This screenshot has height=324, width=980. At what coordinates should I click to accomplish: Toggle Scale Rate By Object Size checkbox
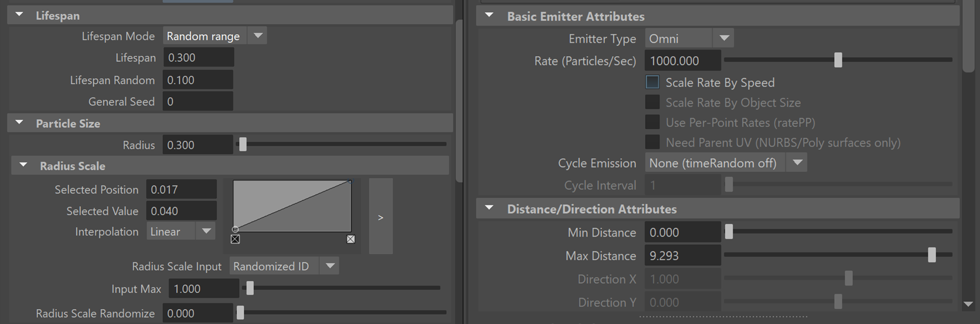tap(652, 102)
